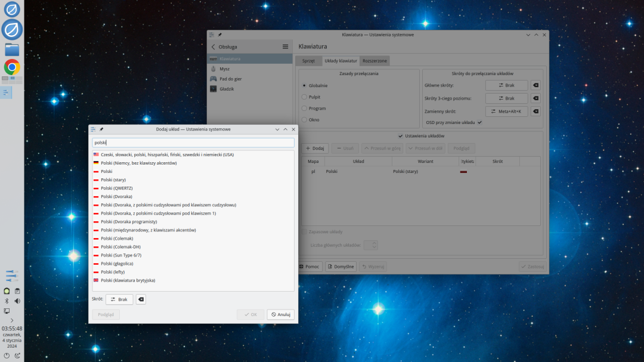The width and height of the screenshot is (644, 362).
Task: Open the file manager from the panel
Action: (x=12, y=49)
